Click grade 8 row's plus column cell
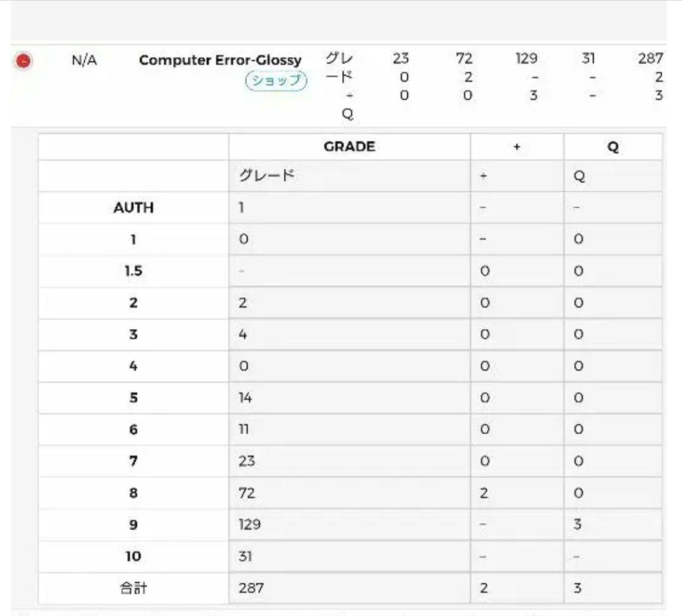This screenshot has height=616, width=682. point(517,493)
